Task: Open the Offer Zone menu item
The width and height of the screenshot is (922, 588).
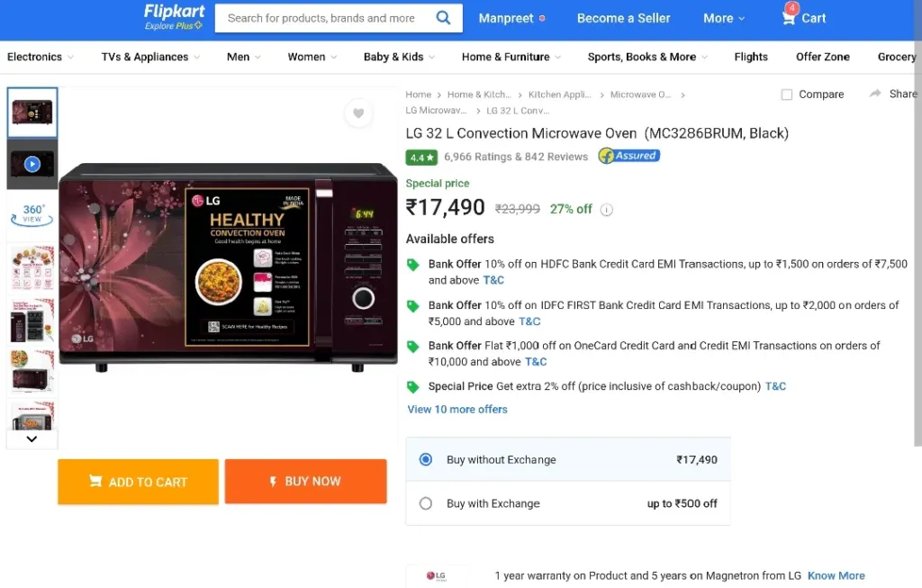Action: [x=823, y=57]
